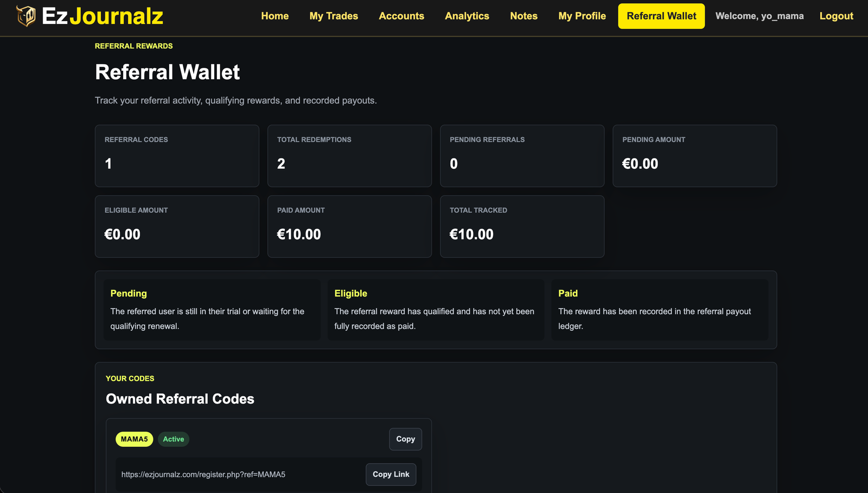Viewport: 868px width, 493px height.
Task: Click the EzJournalz brand name text
Action: pos(103,16)
